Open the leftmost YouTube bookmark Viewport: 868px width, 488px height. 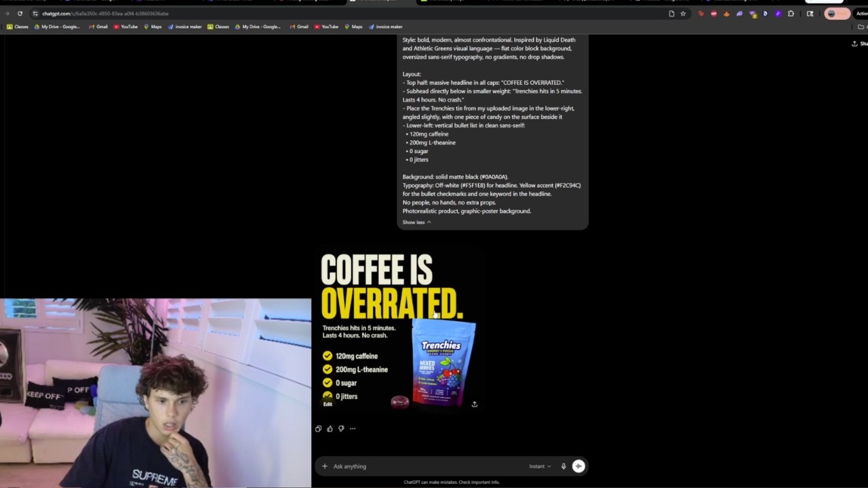click(x=125, y=26)
